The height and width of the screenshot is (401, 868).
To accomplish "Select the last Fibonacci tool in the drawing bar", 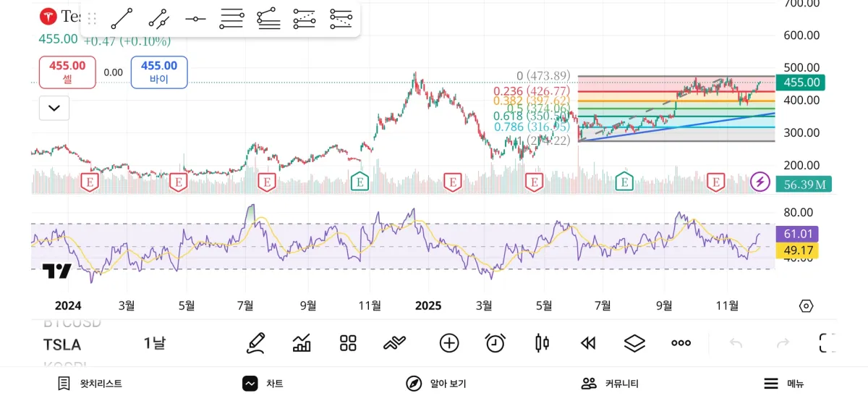I will (341, 19).
